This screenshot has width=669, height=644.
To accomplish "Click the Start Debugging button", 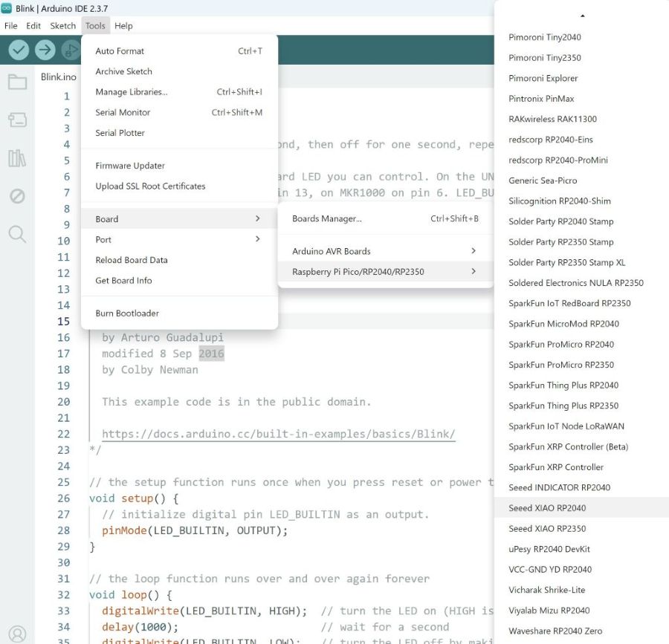I will tap(71, 50).
